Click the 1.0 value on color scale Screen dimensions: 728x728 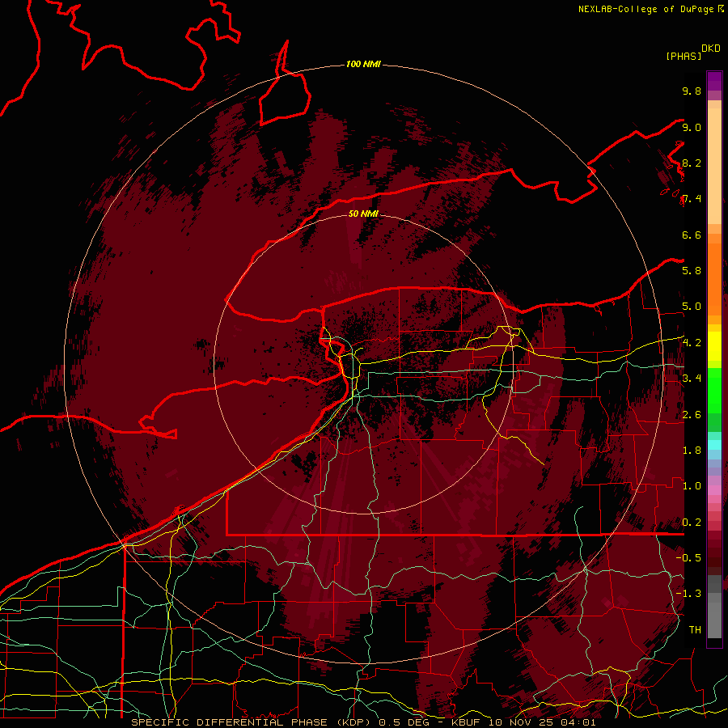[x=692, y=486]
